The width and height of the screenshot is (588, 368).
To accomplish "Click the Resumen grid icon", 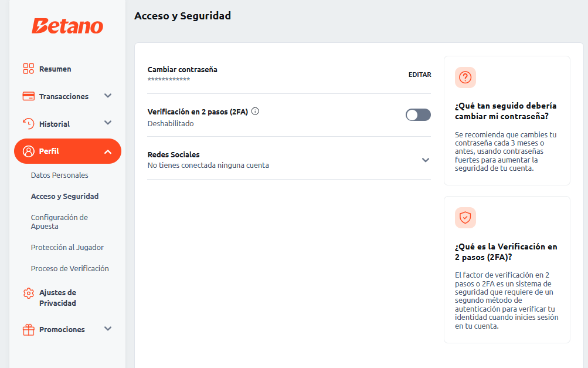I will pyautogui.click(x=29, y=69).
